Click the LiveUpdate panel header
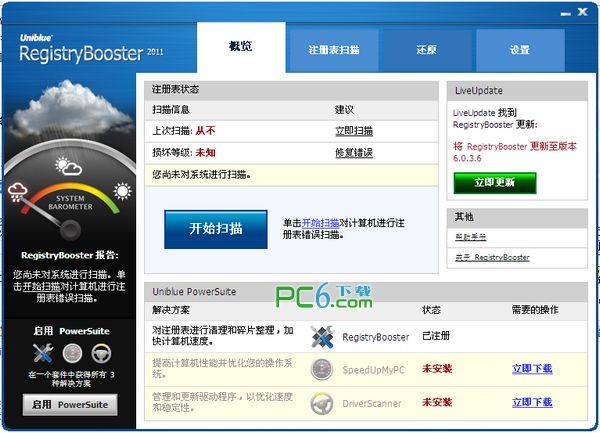Viewport: 600px width, 433px height. tap(517, 91)
